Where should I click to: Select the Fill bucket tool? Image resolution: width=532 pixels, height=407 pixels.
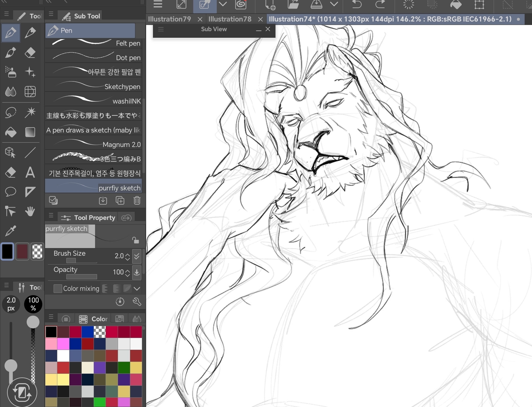(x=10, y=132)
